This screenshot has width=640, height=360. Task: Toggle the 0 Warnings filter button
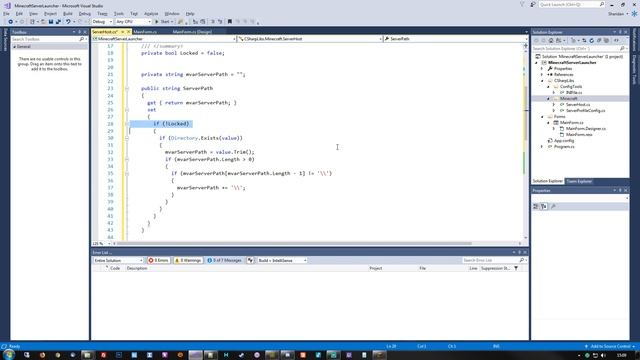coord(188,260)
